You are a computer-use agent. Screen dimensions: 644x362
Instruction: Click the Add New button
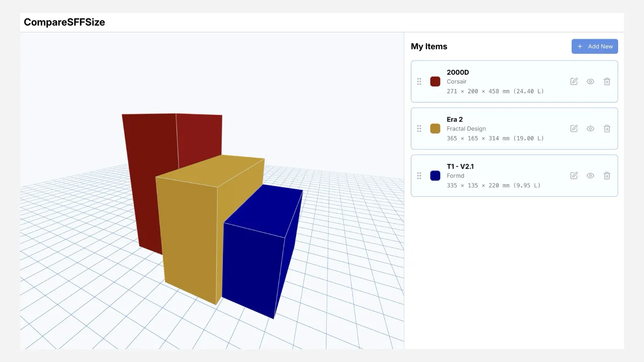tap(595, 46)
